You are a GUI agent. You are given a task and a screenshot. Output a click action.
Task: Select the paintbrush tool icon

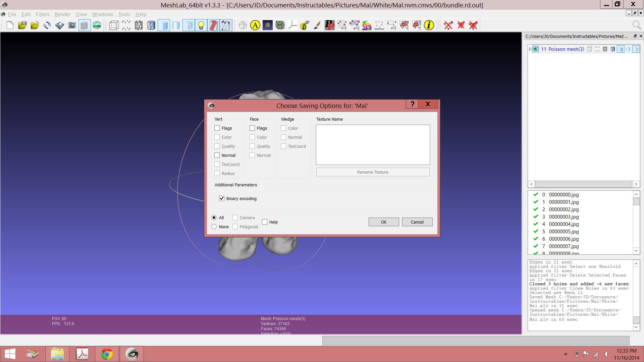(x=317, y=25)
